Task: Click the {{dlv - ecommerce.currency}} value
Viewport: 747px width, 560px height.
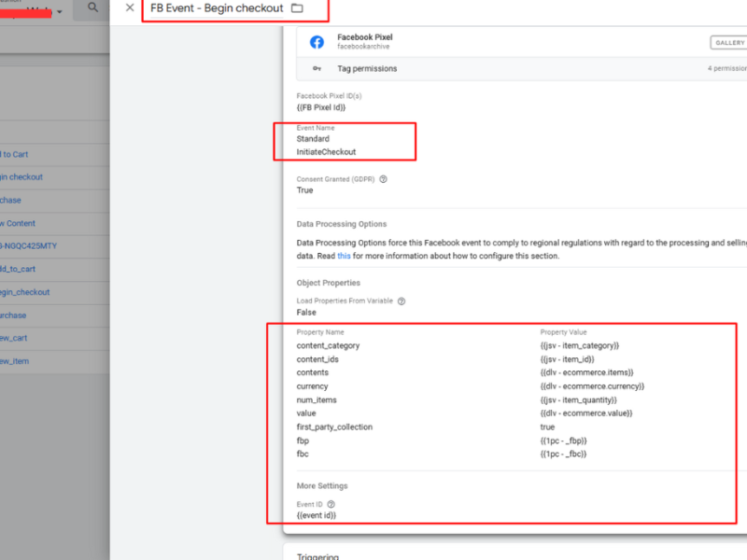Action: [x=592, y=386]
